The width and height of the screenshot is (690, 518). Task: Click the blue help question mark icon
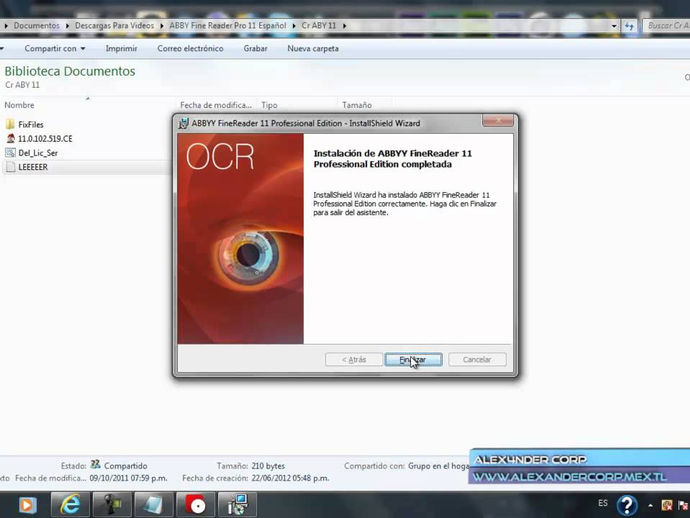(x=627, y=505)
